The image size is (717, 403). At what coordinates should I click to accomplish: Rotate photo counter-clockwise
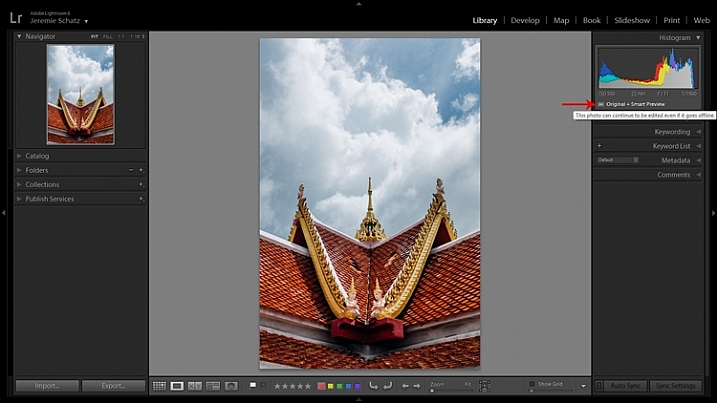(x=374, y=386)
